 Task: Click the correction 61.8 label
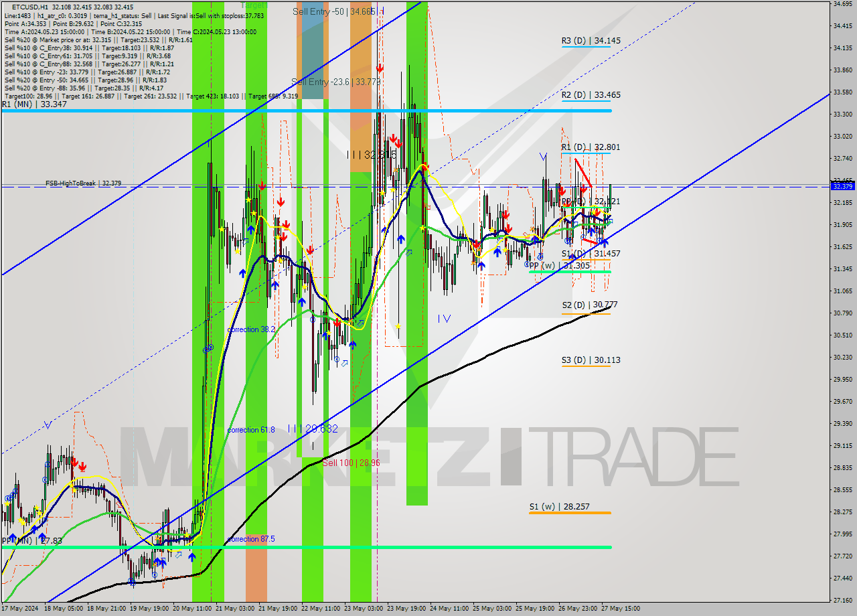tap(251, 430)
